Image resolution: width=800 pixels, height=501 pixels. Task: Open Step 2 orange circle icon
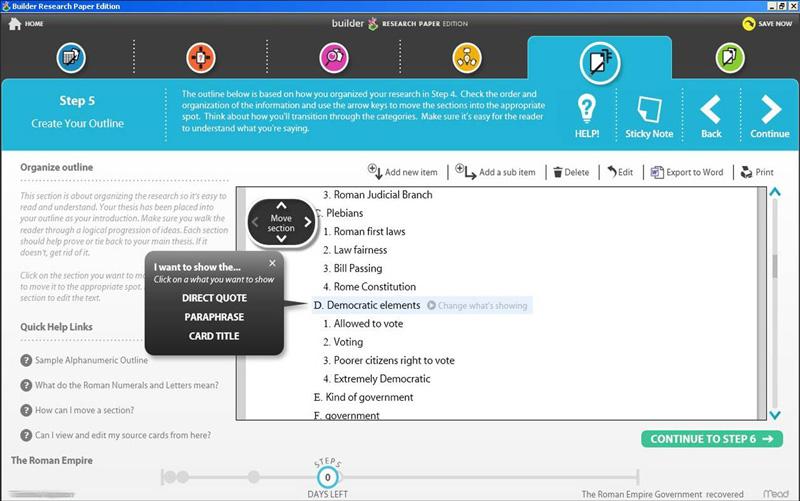(x=201, y=58)
